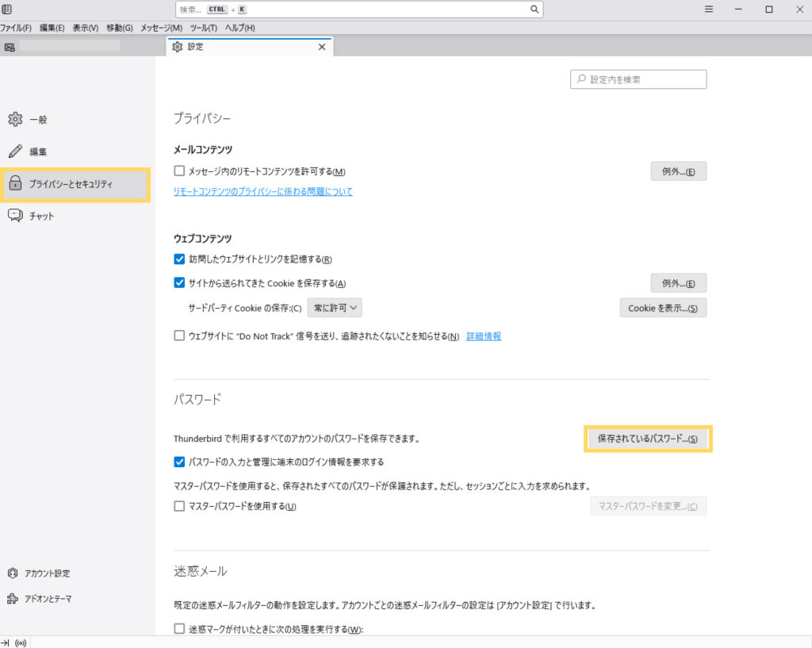This screenshot has width=812, height=648.
Task: Open the third-party Cookie policy dropdown
Action: pyautogui.click(x=334, y=308)
